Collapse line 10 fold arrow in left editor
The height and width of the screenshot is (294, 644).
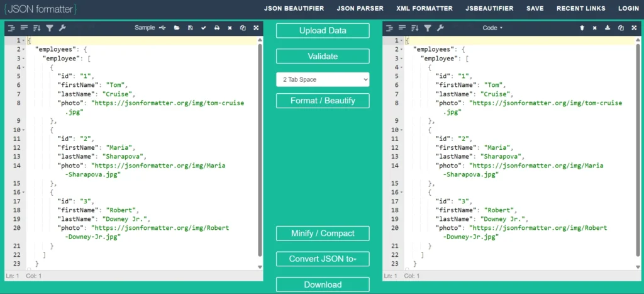(23, 130)
